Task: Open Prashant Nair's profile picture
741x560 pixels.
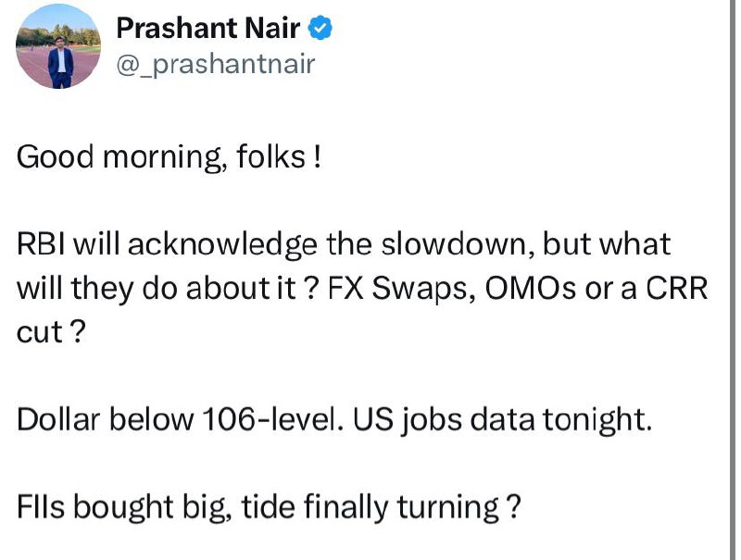Action: tap(58, 47)
